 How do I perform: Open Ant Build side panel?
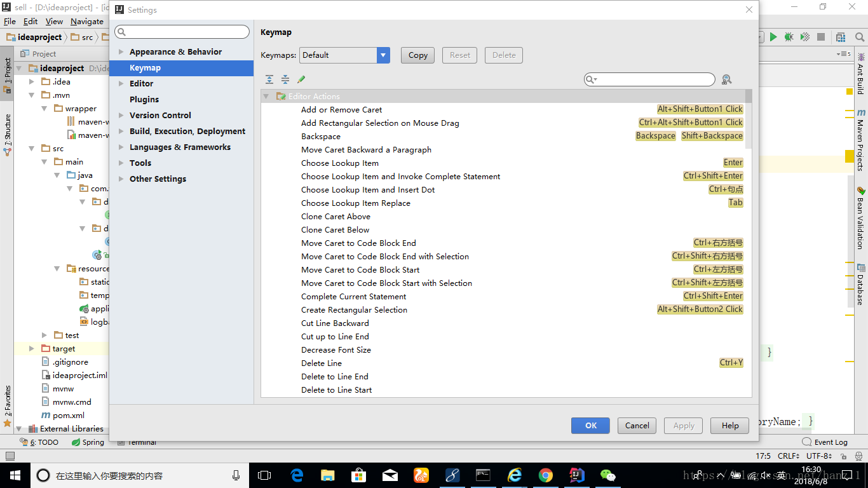coord(861,74)
